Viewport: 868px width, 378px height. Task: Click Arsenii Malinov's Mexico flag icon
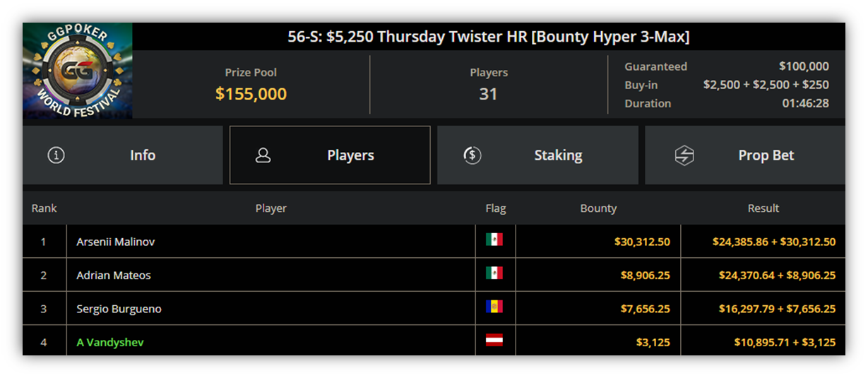tap(494, 240)
